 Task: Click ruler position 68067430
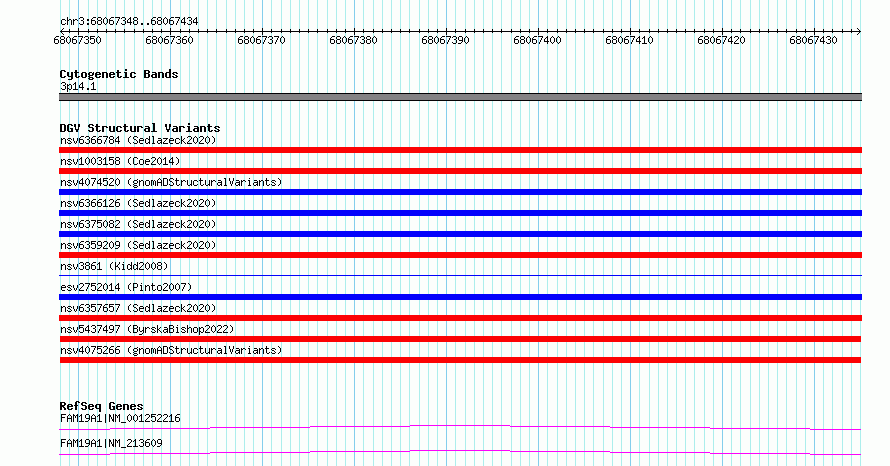(813, 40)
